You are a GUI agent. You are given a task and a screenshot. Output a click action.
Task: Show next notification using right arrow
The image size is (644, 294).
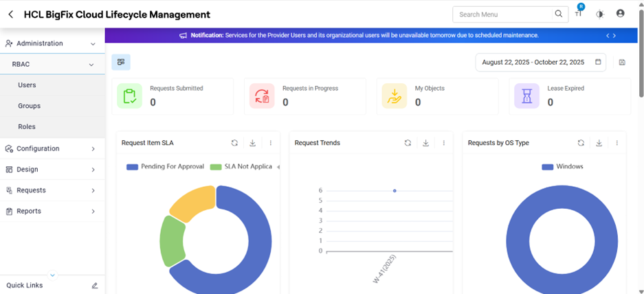coord(614,36)
